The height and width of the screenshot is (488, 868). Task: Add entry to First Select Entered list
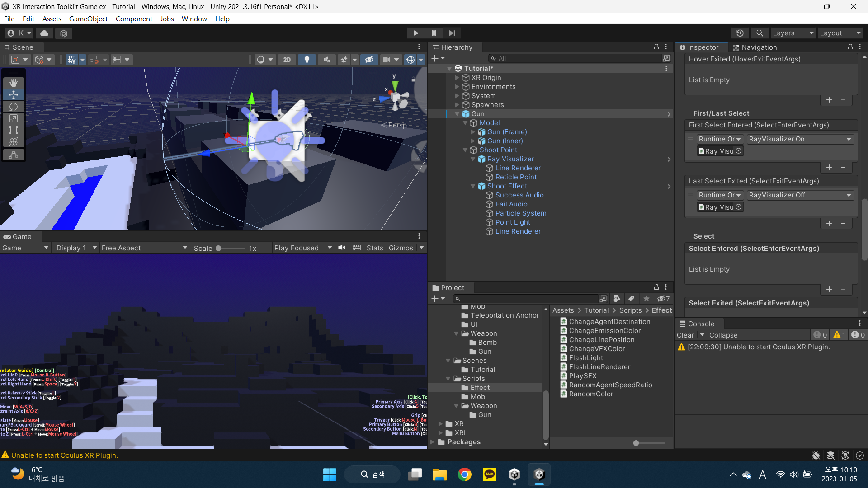[x=829, y=167]
